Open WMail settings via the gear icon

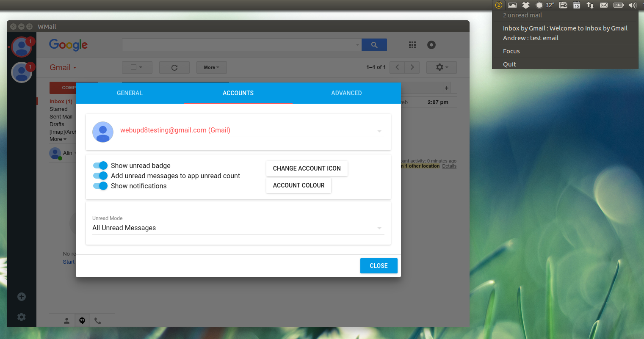pyautogui.click(x=21, y=317)
